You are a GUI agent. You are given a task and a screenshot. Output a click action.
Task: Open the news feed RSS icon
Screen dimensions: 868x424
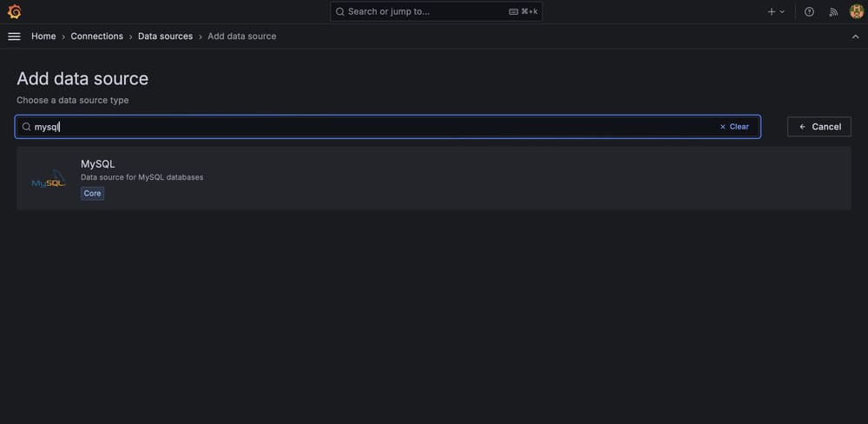tap(833, 11)
